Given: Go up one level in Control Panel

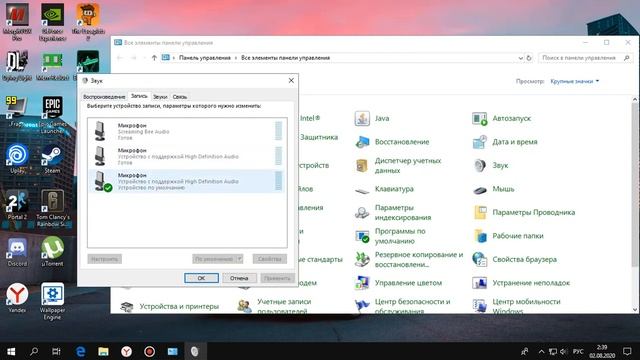Looking at the screenshot, I should 154,58.
